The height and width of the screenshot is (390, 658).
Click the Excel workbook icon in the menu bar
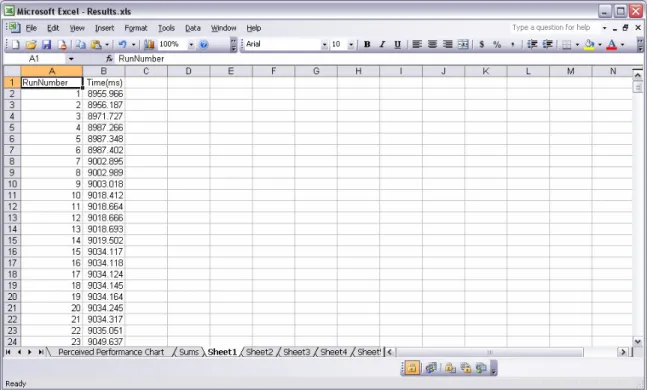point(14,28)
